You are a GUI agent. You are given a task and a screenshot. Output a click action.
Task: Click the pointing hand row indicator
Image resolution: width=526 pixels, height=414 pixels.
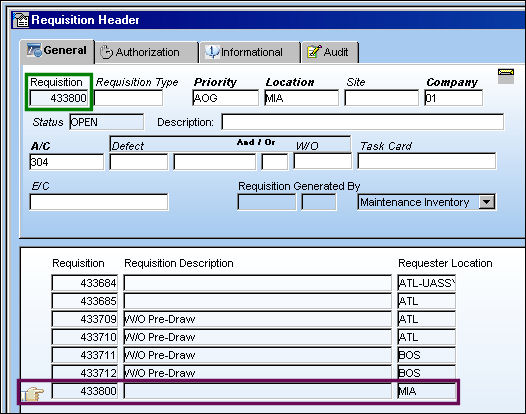click(33, 393)
